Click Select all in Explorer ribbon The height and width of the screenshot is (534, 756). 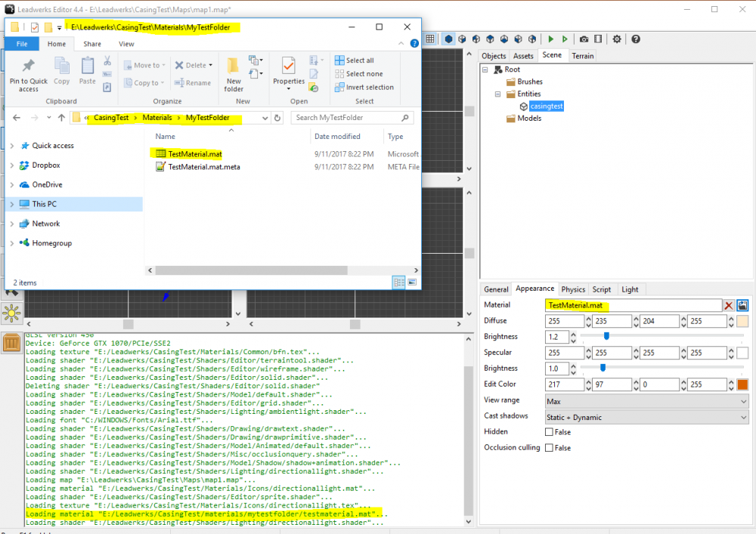click(x=355, y=60)
